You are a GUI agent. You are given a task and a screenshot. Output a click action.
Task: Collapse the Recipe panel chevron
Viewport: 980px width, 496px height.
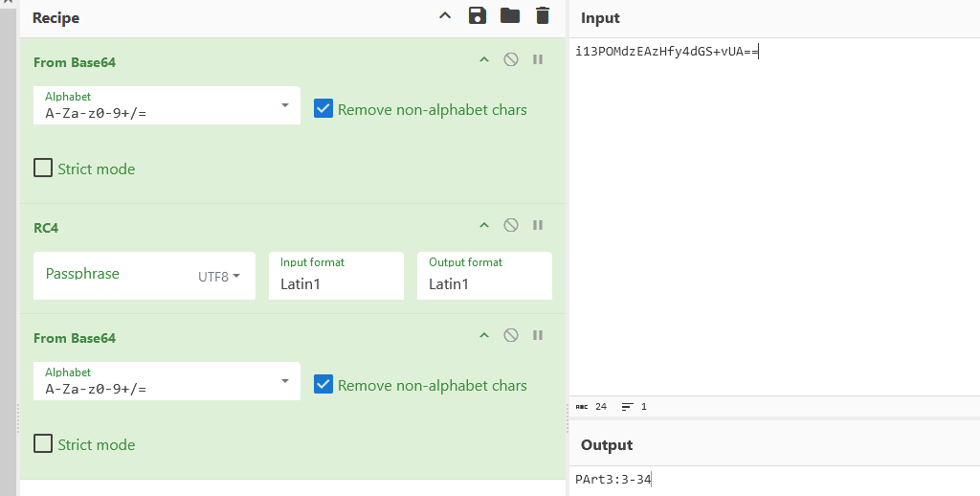pyautogui.click(x=445, y=15)
